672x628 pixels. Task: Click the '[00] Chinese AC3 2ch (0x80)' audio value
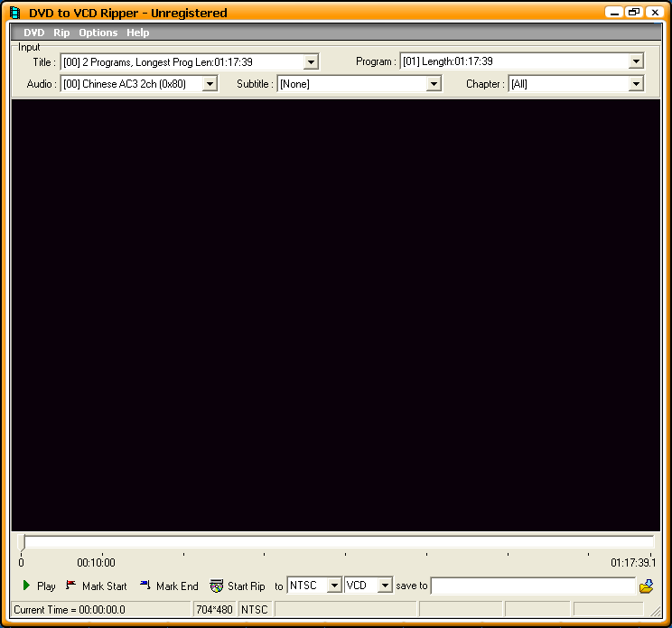(x=125, y=84)
